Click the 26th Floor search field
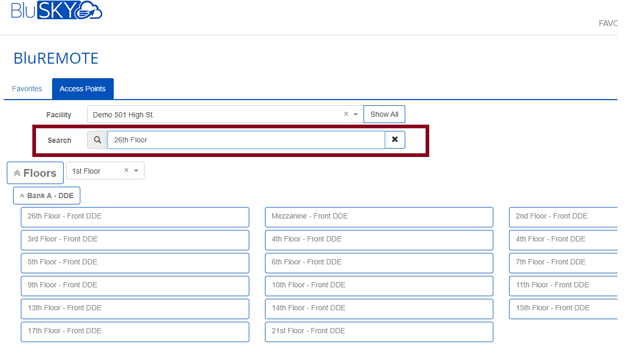 [x=246, y=140]
